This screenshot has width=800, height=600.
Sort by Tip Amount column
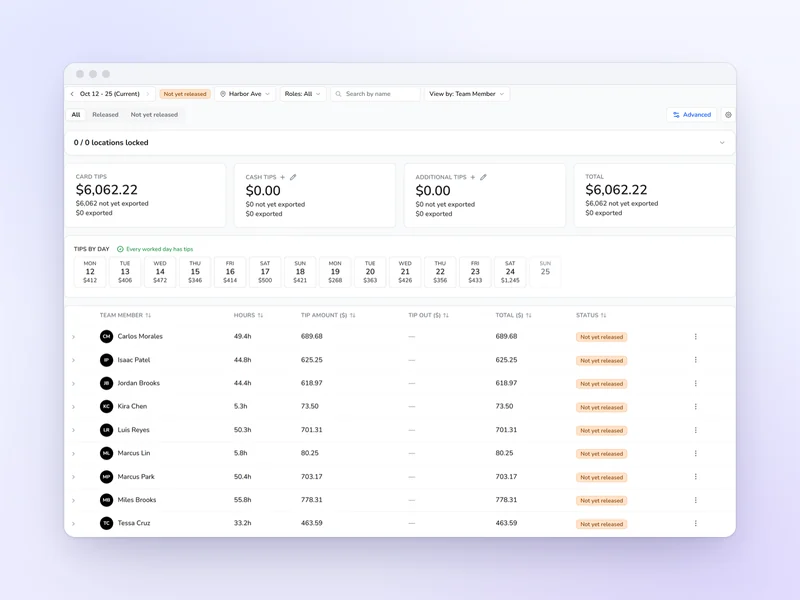tap(328, 315)
